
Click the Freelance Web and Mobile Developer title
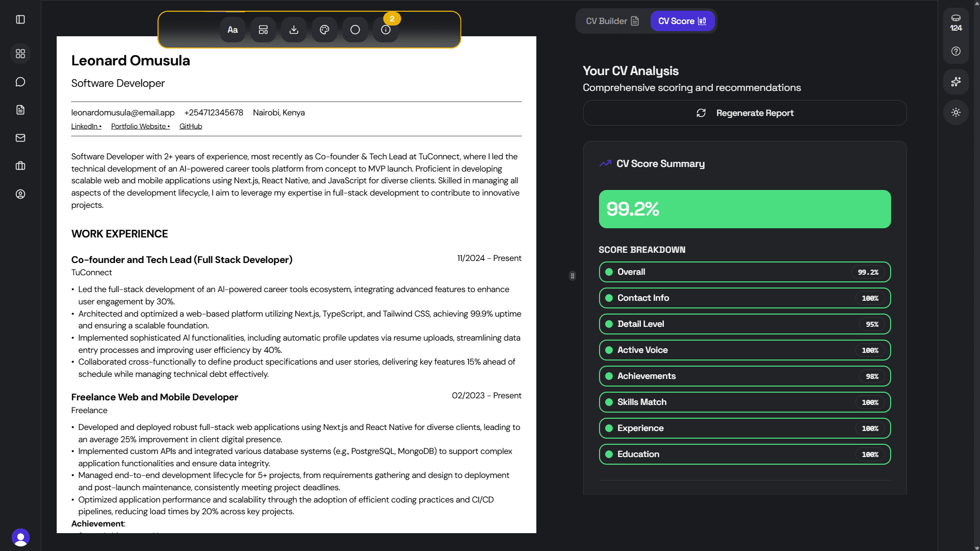tap(155, 397)
